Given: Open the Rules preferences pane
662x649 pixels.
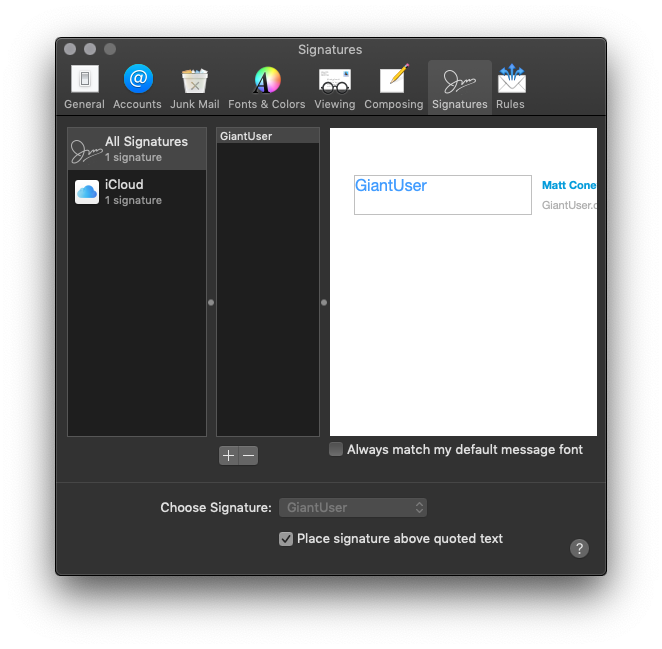Looking at the screenshot, I should tap(510, 87).
